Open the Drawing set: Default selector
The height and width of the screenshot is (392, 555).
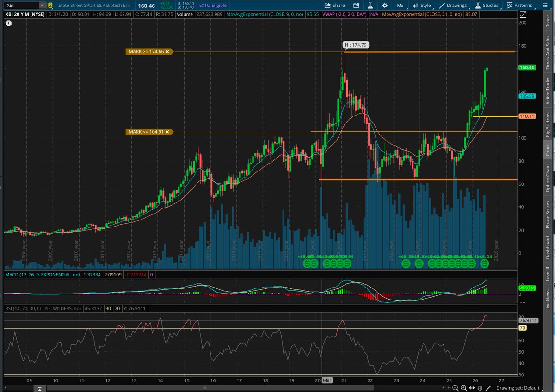point(518,387)
